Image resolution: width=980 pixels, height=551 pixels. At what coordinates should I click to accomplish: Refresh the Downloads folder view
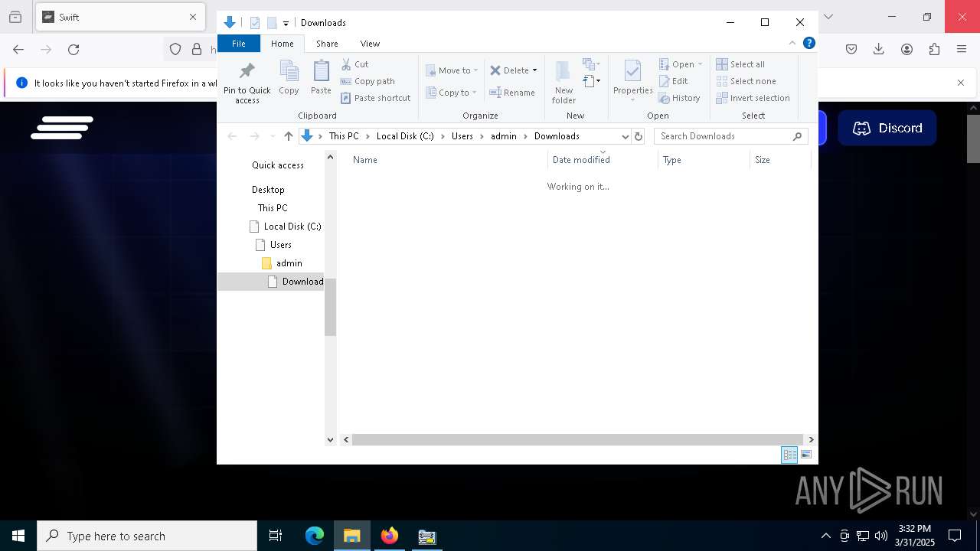(x=639, y=136)
